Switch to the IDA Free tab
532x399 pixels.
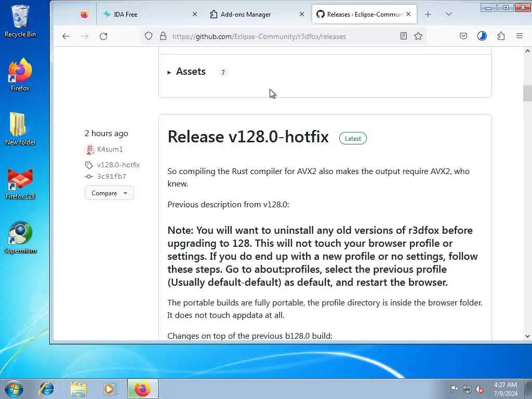(x=149, y=14)
